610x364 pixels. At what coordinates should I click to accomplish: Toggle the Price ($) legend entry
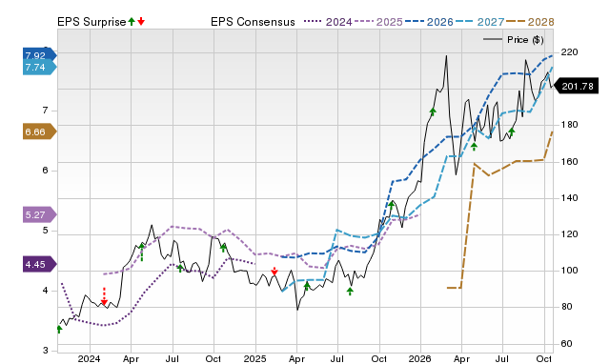514,40
